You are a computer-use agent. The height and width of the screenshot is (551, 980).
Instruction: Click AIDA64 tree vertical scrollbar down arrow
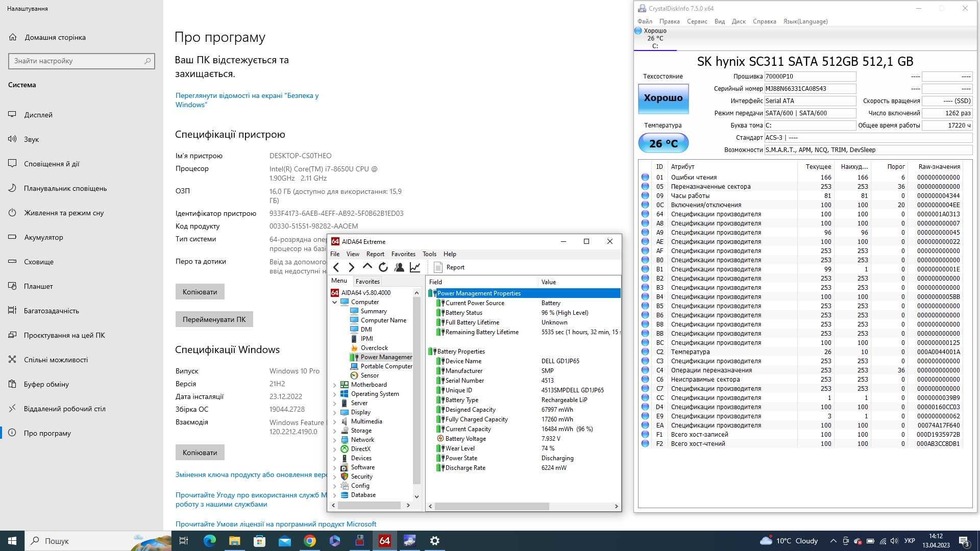(416, 496)
